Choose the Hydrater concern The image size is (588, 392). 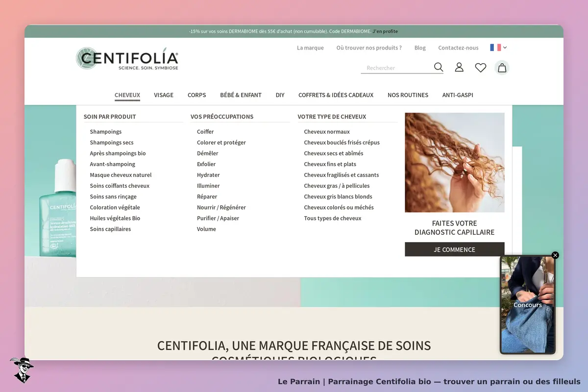point(208,175)
